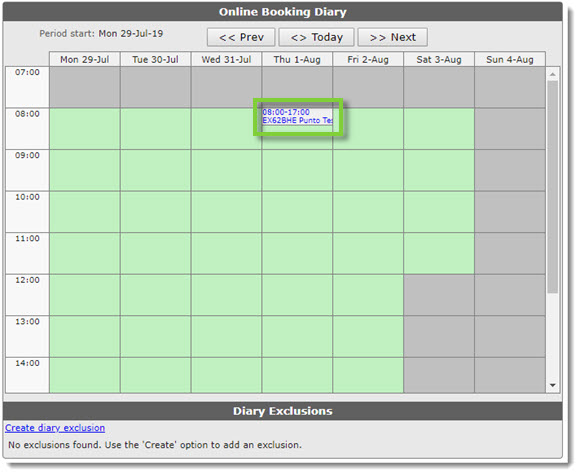Open the Create diary exclusion link

point(55,428)
